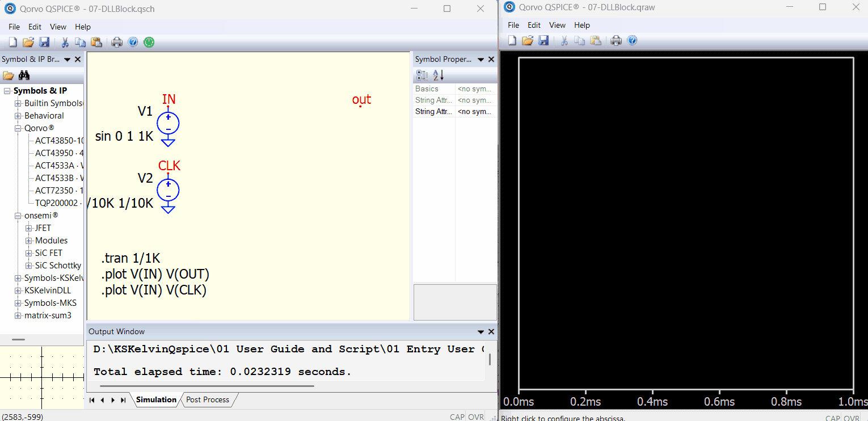
Task: Close the Symbol & IP Browser panel
Action: [x=78, y=59]
